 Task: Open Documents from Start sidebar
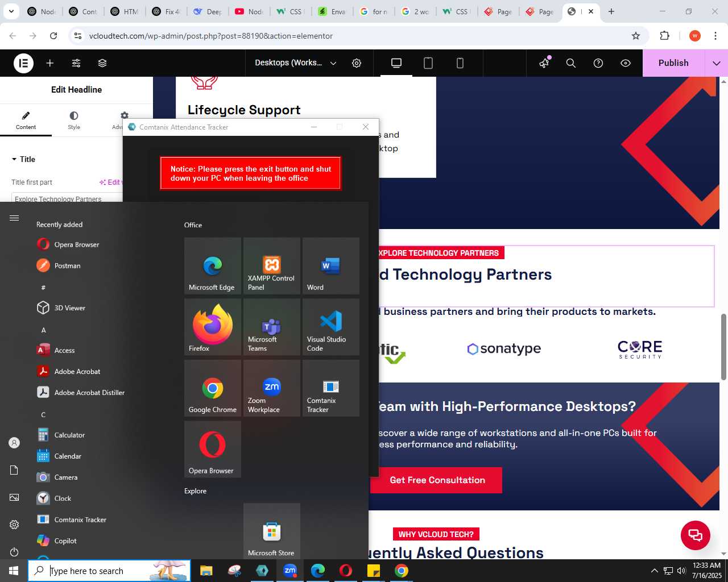[x=14, y=470]
